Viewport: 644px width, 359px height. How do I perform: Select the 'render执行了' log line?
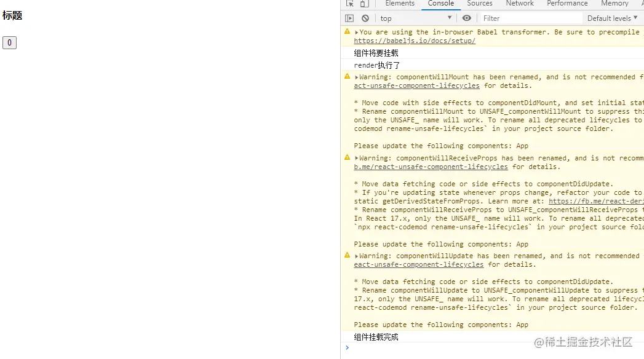click(x=376, y=65)
